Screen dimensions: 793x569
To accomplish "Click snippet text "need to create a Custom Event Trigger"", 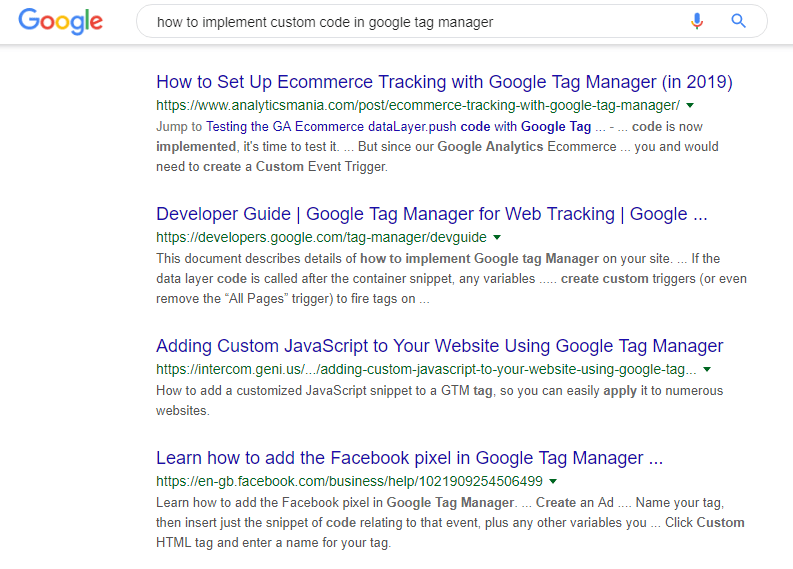I will pos(272,166).
